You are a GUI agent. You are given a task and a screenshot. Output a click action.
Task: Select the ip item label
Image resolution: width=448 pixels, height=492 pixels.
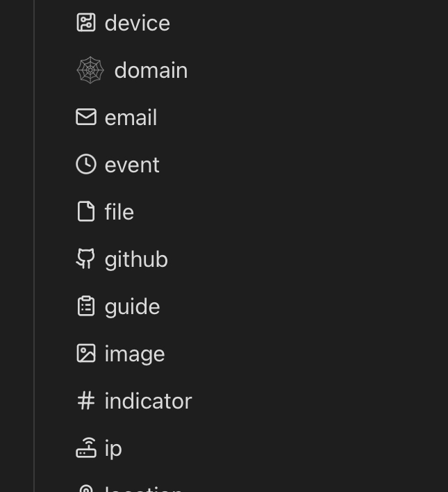113,449
